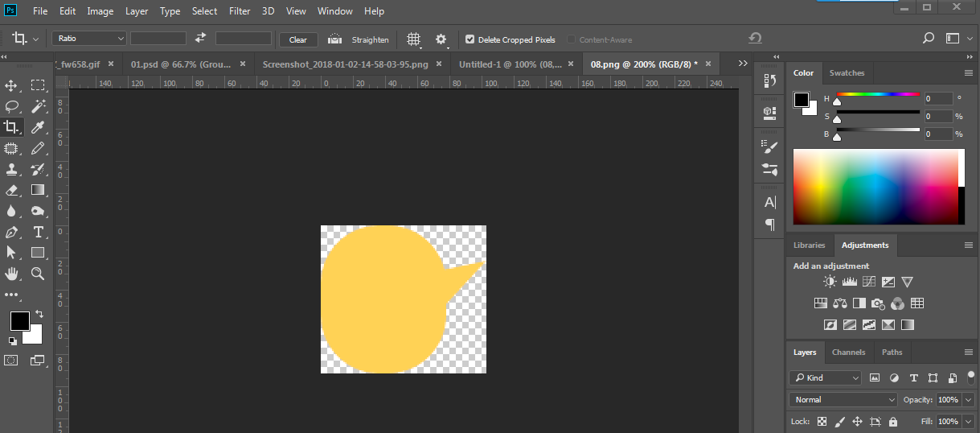Screen dimensions: 980x433
Task: Open the Crop tool preset picker arrow
Action: [x=35, y=39]
